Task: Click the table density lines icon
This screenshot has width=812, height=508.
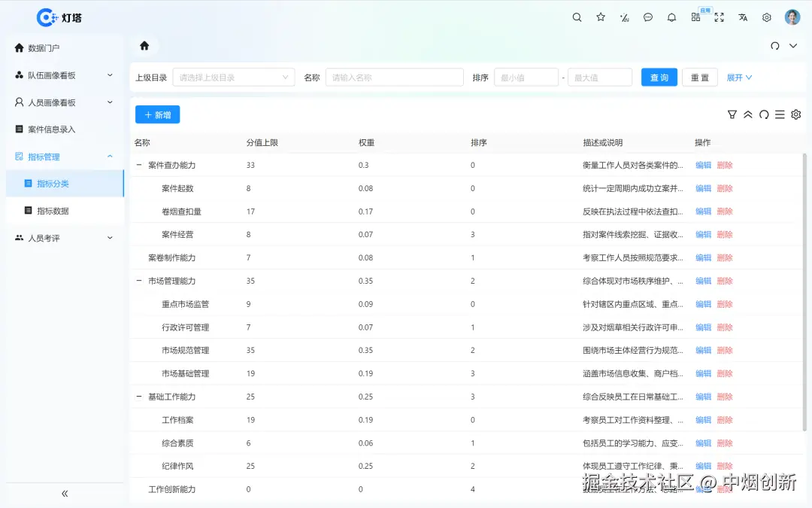Action: 780,114
